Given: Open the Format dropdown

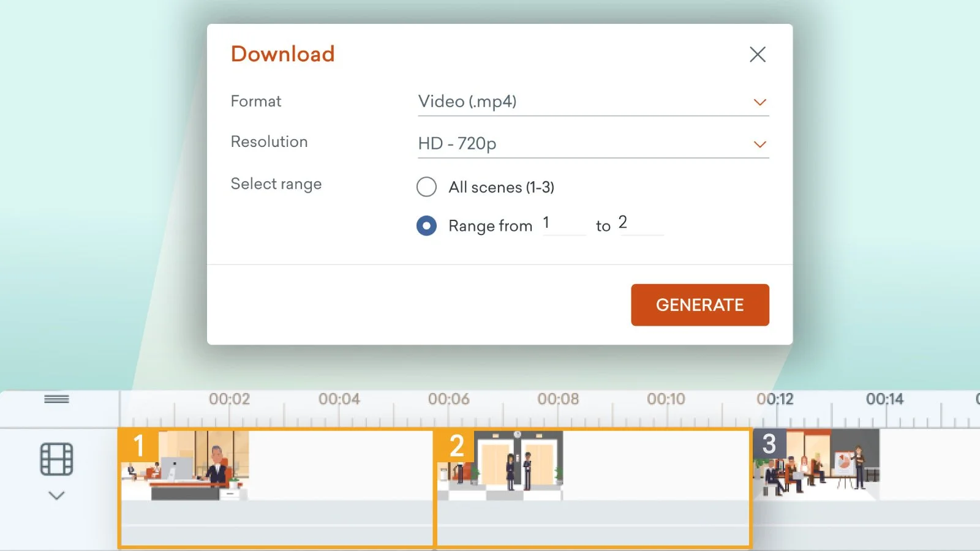Looking at the screenshot, I should pyautogui.click(x=588, y=102).
